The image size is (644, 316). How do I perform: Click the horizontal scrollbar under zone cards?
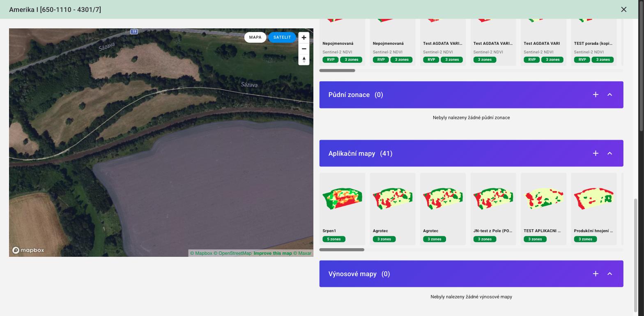337,71
